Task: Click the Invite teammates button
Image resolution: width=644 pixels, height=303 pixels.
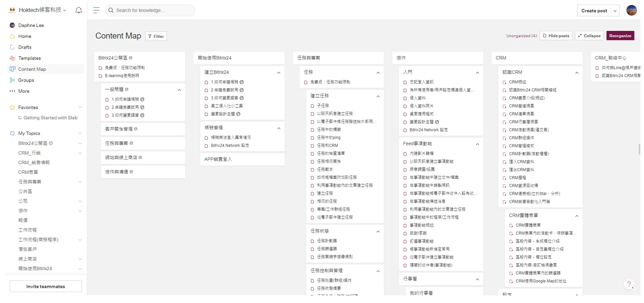Action: (46, 286)
